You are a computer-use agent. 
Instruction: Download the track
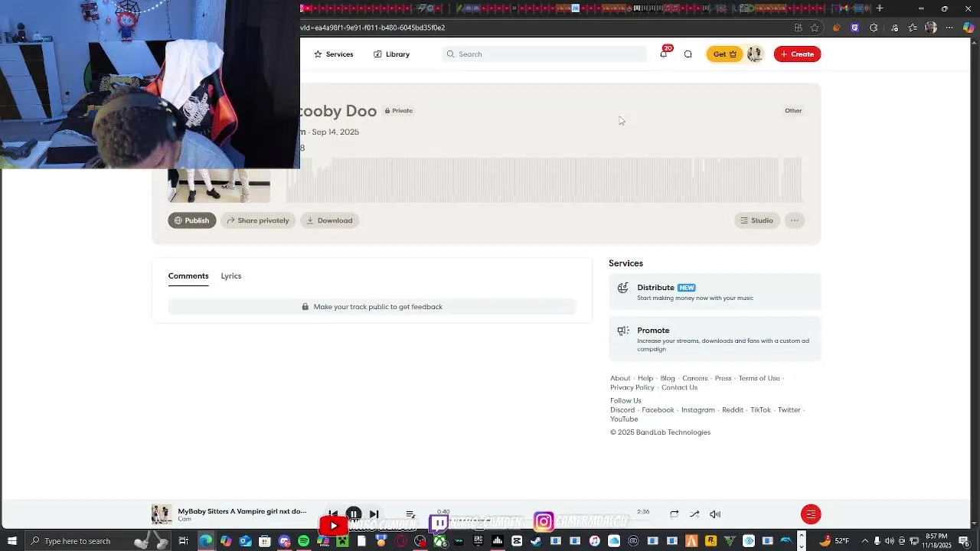pos(329,220)
